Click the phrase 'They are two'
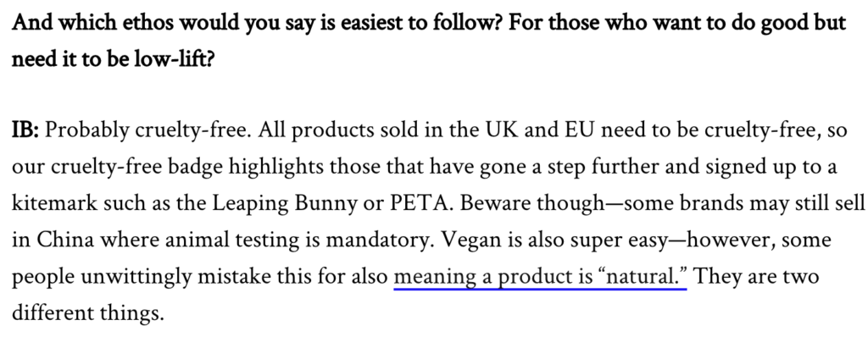 pyautogui.click(x=755, y=277)
